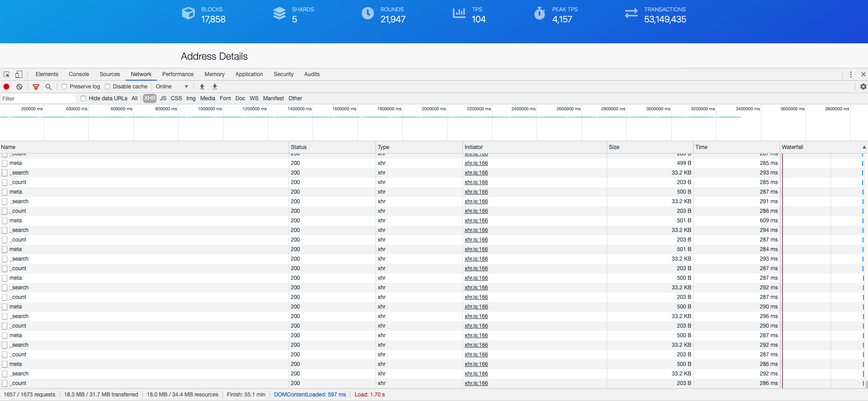The width and height of the screenshot is (868, 401).
Task: Toggle the red filter funnel icon
Action: 36,87
